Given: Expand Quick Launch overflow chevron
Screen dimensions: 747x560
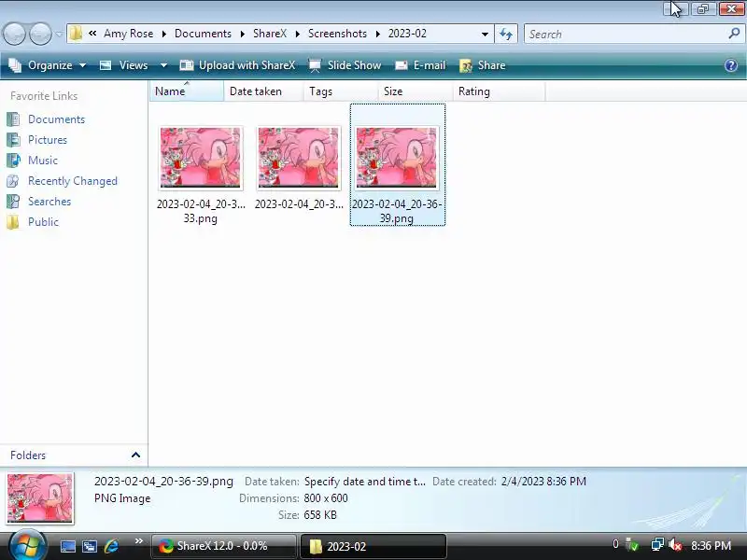Looking at the screenshot, I should [x=138, y=541].
